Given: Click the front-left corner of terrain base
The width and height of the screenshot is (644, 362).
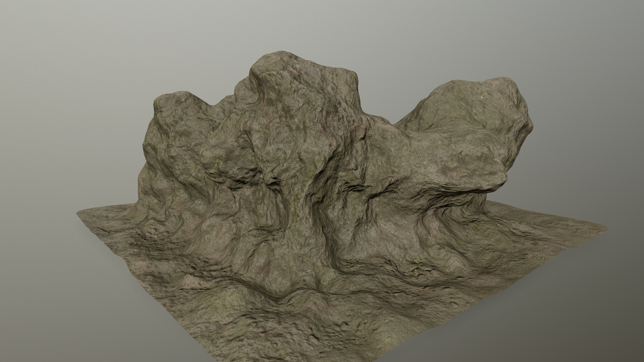Looking at the screenshot, I should [80, 214].
